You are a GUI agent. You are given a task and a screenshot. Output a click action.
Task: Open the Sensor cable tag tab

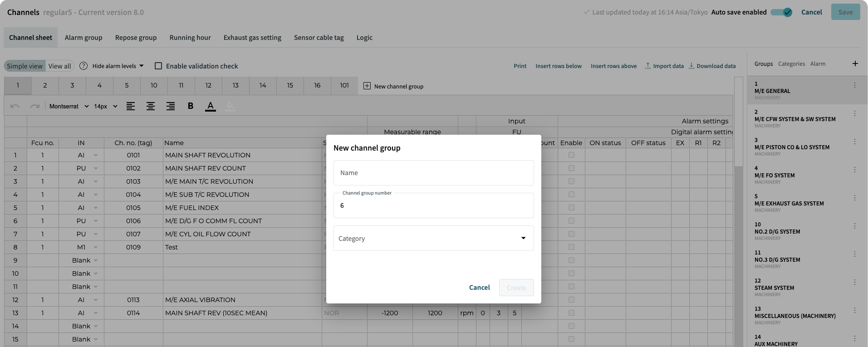(x=319, y=38)
